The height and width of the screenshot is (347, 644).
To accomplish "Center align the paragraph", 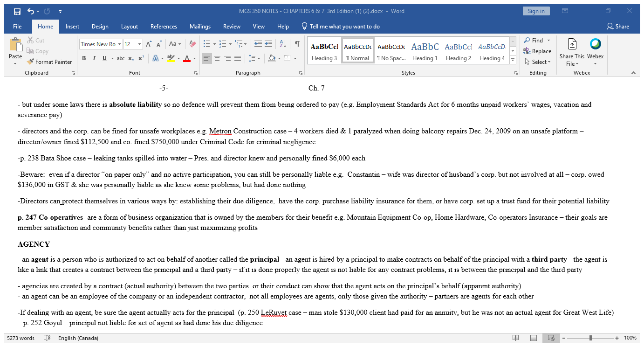I will pyautogui.click(x=217, y=58).
